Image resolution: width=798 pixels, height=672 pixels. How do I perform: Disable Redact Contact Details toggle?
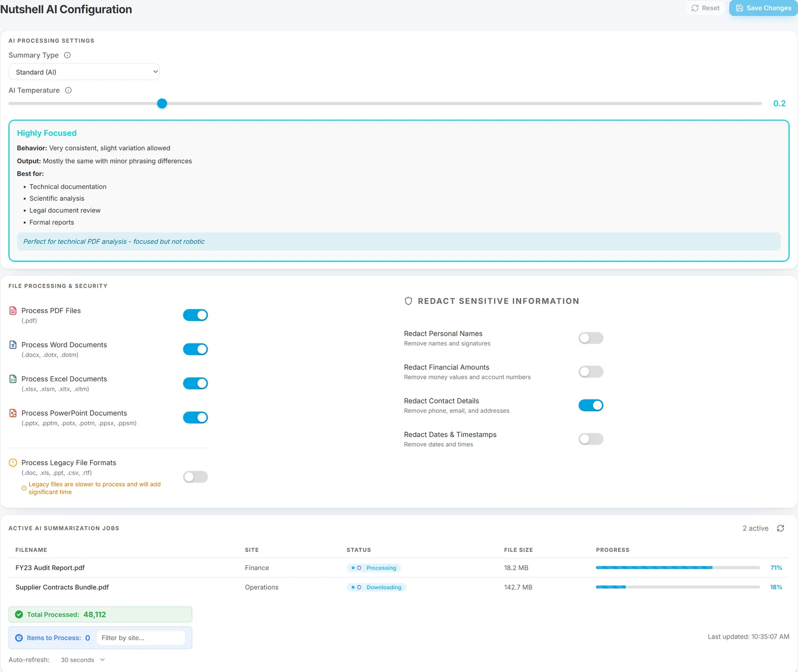pos(591,405)
